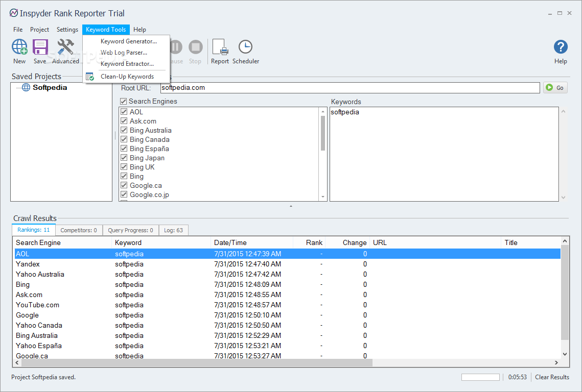Click Clear Results in status bar
Screen dimensions: 582x392
click(552, 377)
